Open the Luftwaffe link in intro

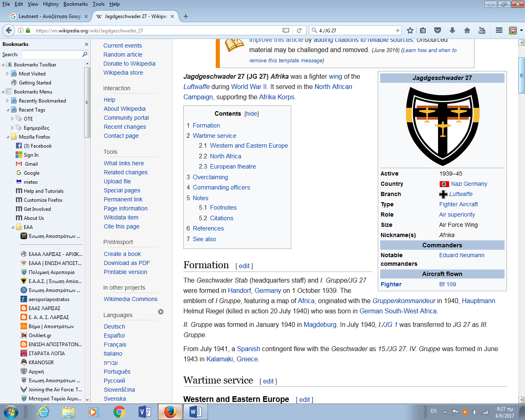tap(196, 87)
